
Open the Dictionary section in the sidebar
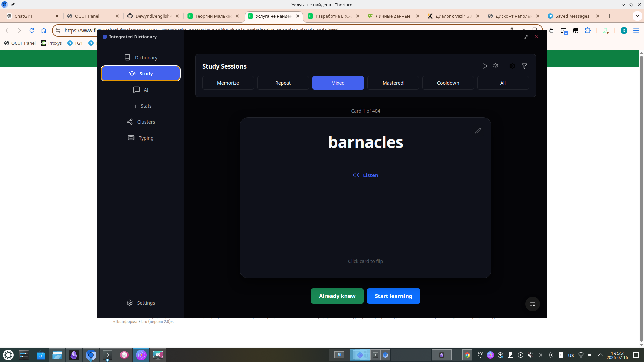point(141,57)
